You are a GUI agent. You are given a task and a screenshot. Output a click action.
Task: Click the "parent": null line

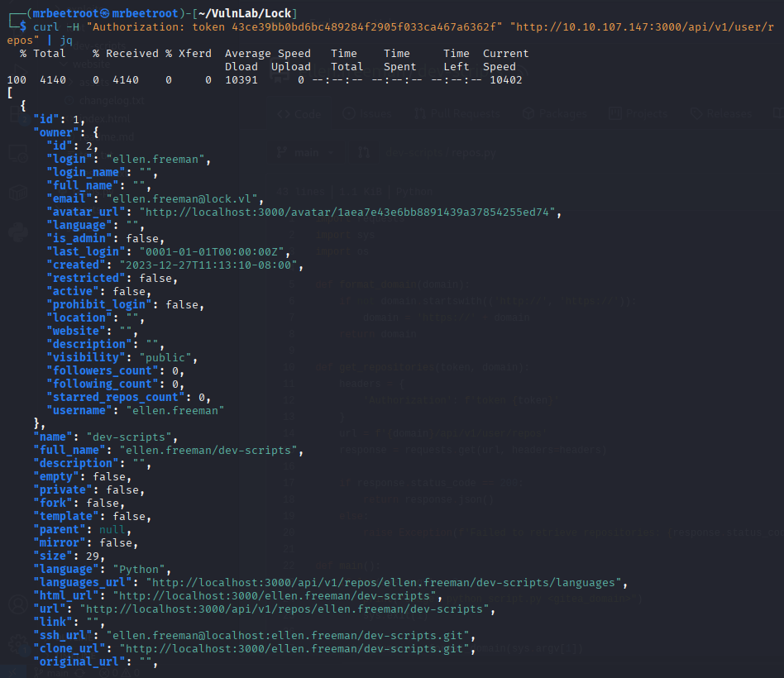coord(82,529)
